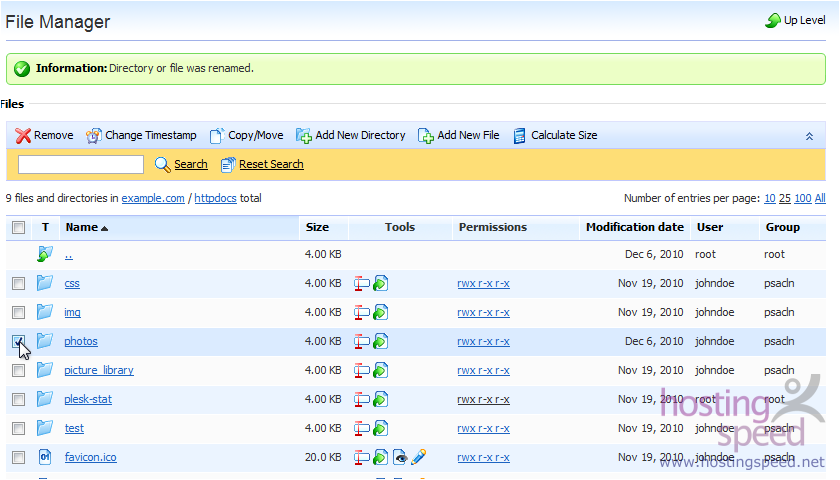
Task: Show 100 entries per page
Action: [802, 198]
